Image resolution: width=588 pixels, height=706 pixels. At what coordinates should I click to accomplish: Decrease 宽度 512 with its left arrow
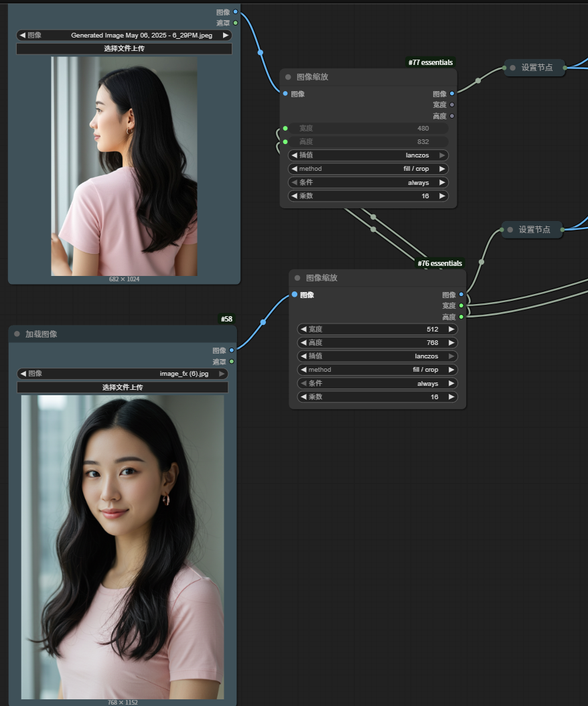[303, 329]
